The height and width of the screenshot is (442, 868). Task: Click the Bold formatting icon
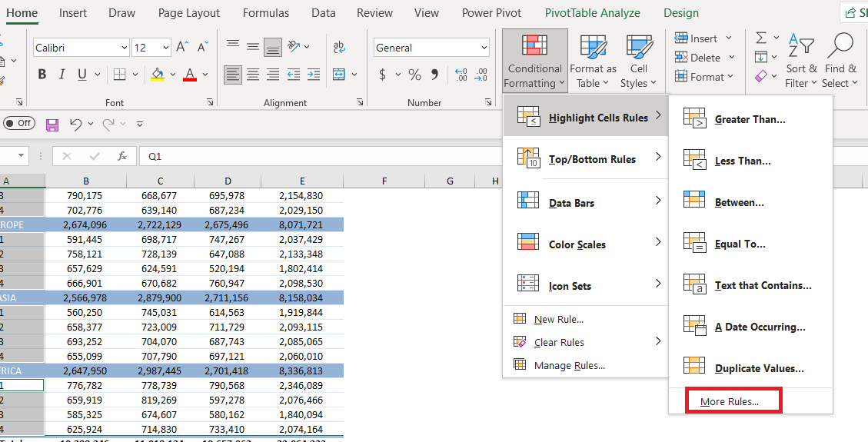click(x=42, y=74)
